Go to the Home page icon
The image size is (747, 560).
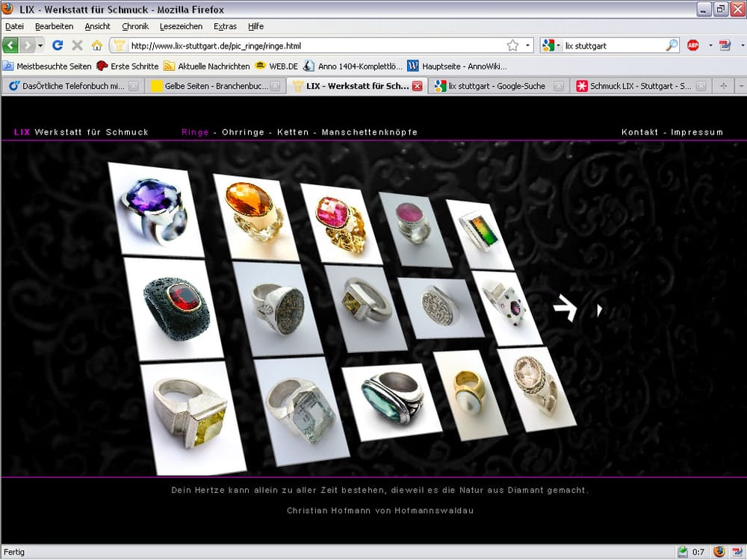[x=96, y=46]
